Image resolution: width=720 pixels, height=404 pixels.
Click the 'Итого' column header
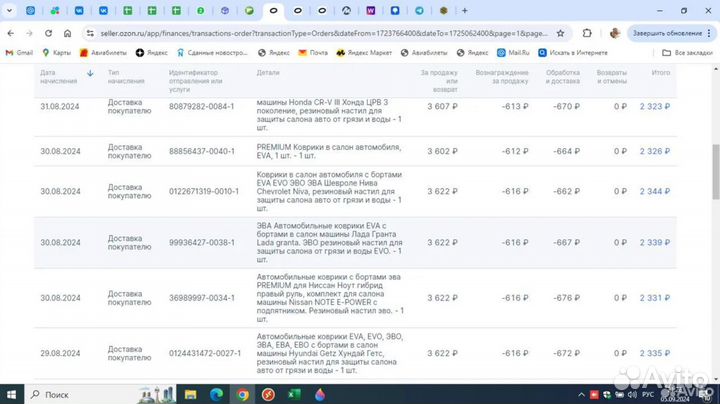point(661,73)
